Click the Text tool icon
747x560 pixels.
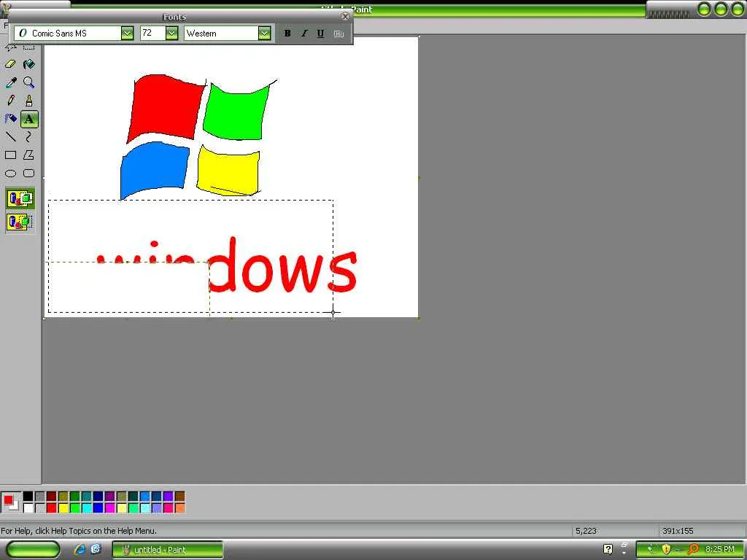coord(29,119)
